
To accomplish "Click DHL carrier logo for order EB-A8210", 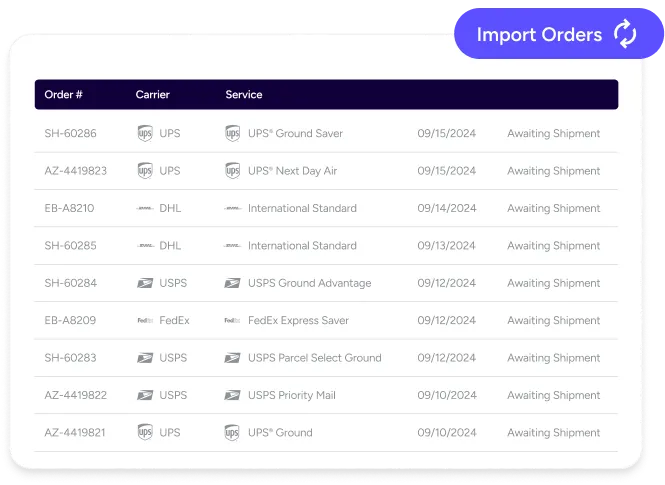I will pyautogui.click(x=145, y=209).
